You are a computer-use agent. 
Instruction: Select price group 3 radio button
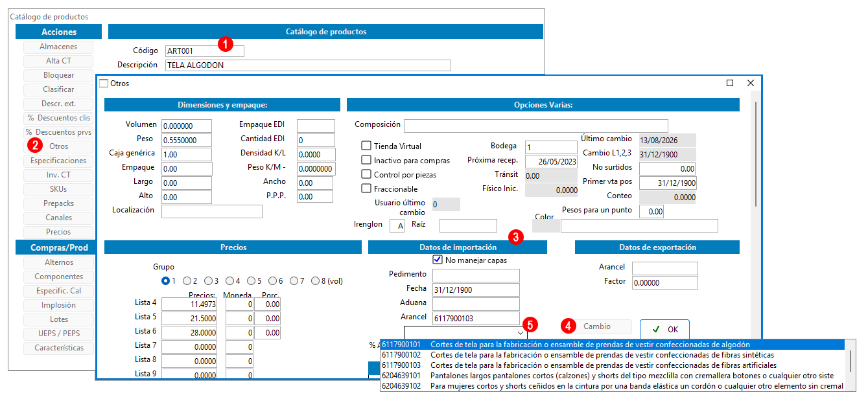click(208, 281)
